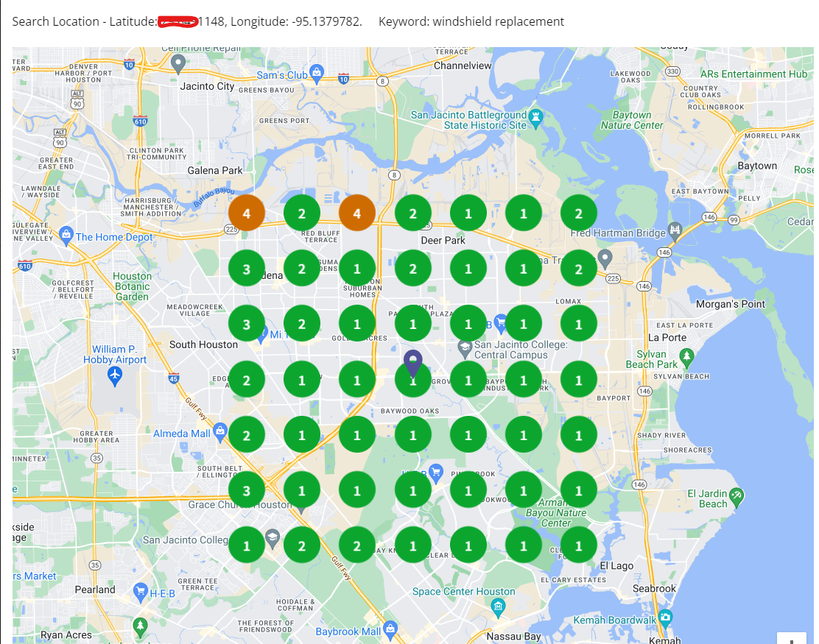Click The Home Depot store pin
This screenshot has width=819, height=644.
(x=68, y=236)
